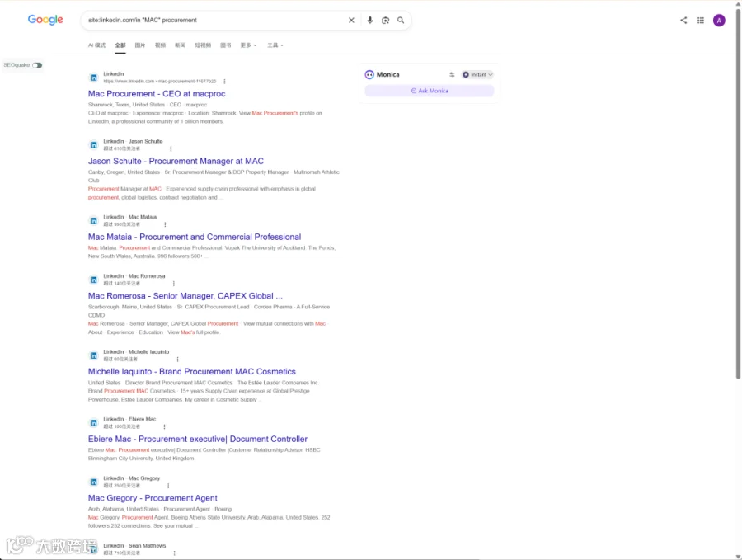Image resolution: width=742 pixels, height=560 pixels.
Task: Open Monica settings sliders icon
Action: coord(452,75)
